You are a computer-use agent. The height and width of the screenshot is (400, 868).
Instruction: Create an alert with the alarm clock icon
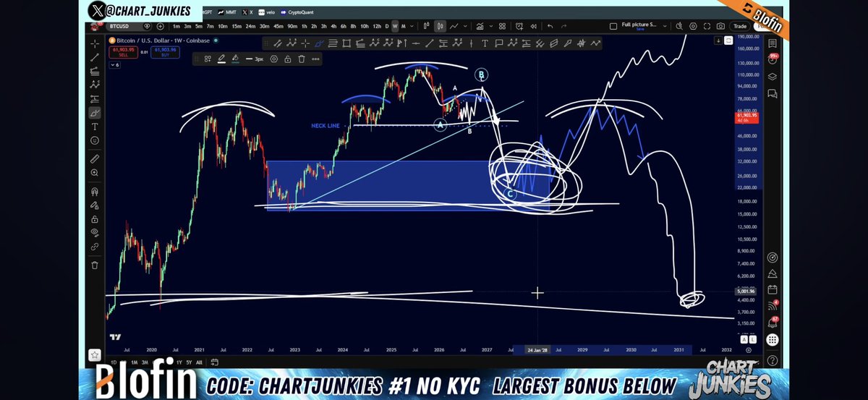coord(519,26)
